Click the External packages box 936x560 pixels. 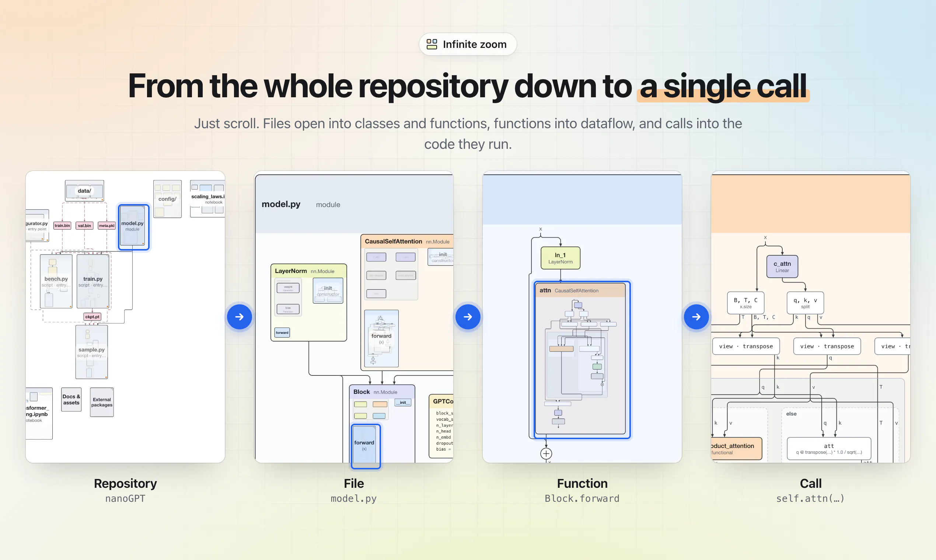(102, 402)
